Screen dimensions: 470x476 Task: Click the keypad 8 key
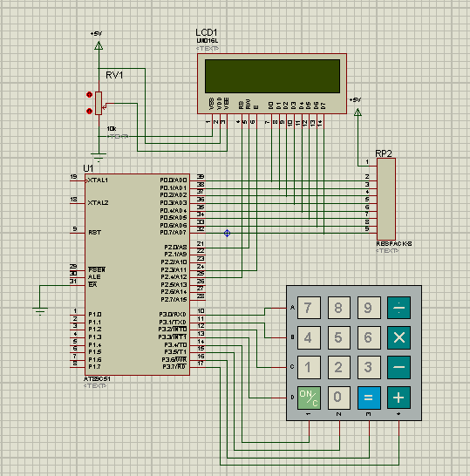(339, 308)
